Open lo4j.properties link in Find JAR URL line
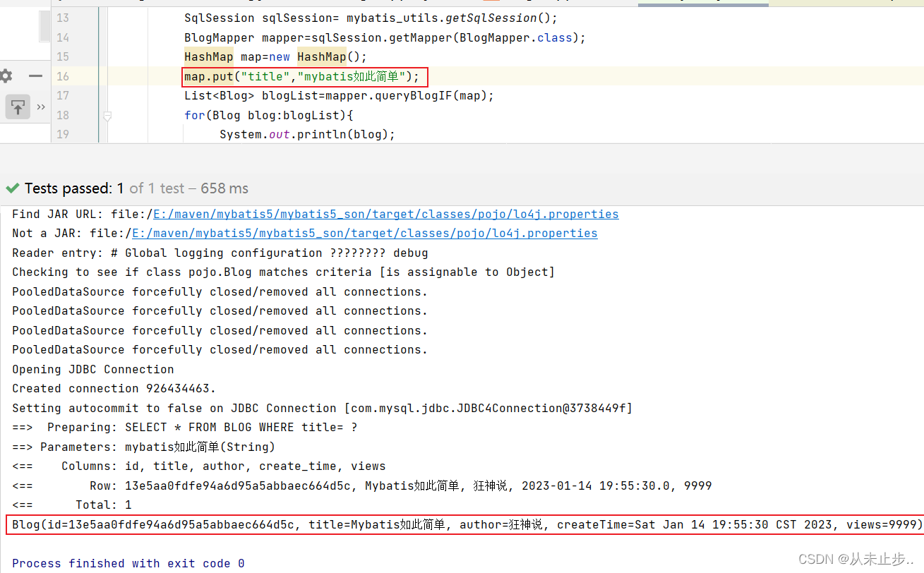 tap(386, 214)
